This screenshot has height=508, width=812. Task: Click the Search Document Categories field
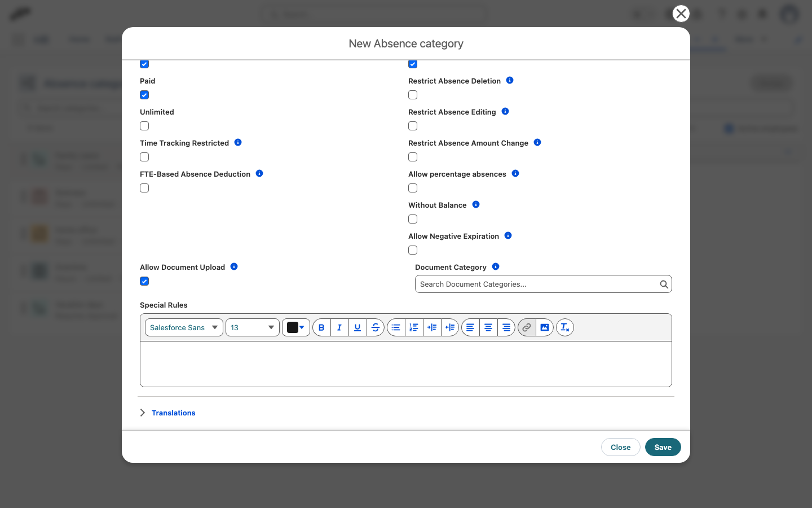point(544,284)
